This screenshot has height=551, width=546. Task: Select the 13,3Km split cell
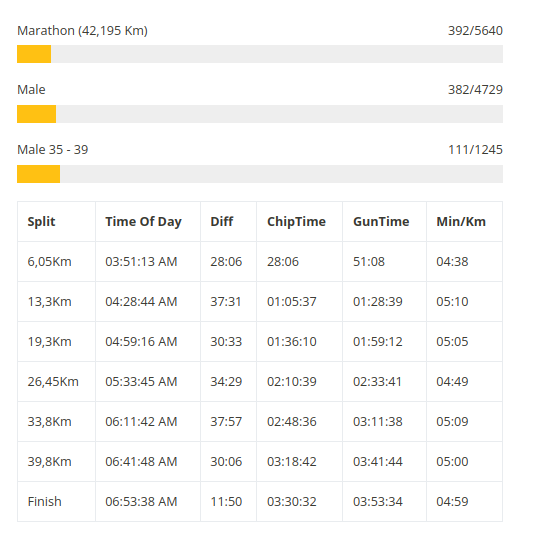click(x=56, y=302)
